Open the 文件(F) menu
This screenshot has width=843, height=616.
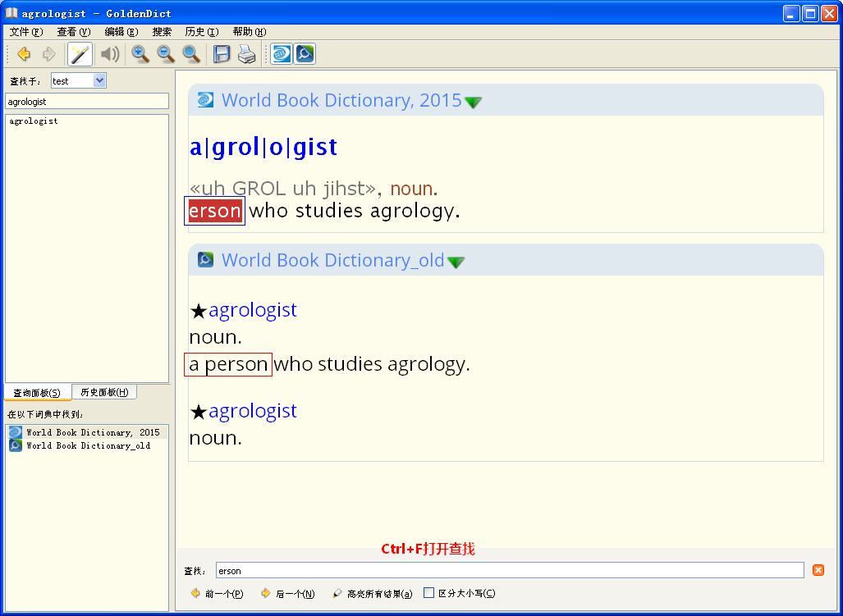(25, 32)
